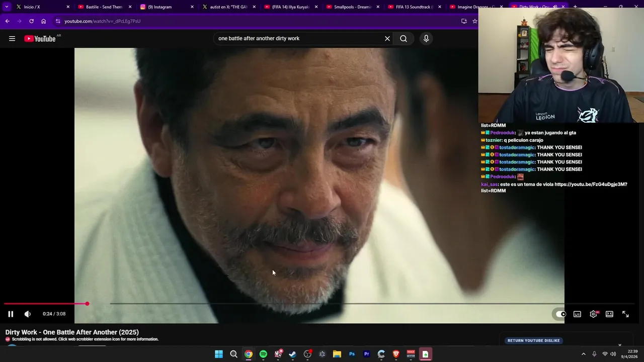Click chat message "ya estan jugando al gta"
The height and width of the screenshot is (362, 644).
coord(550,133)
